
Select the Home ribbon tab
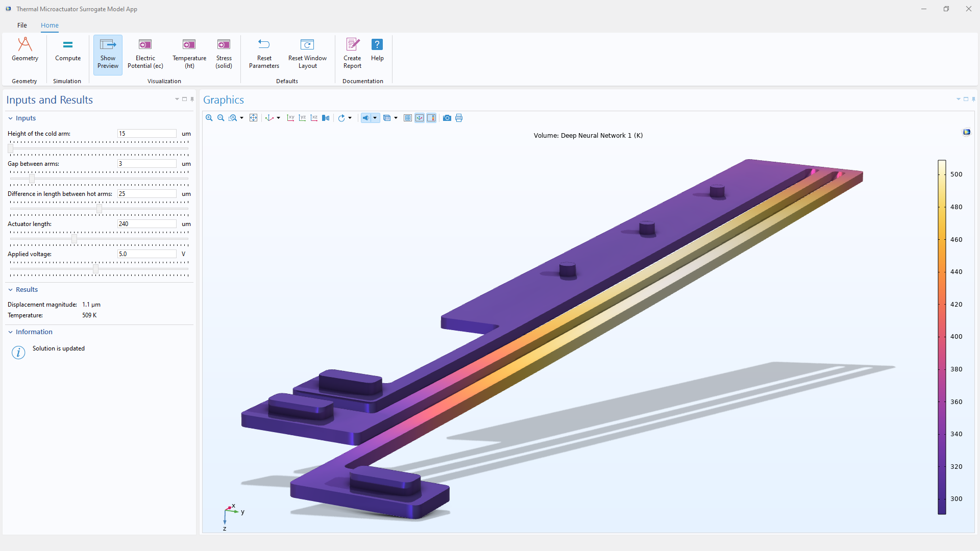50,25
